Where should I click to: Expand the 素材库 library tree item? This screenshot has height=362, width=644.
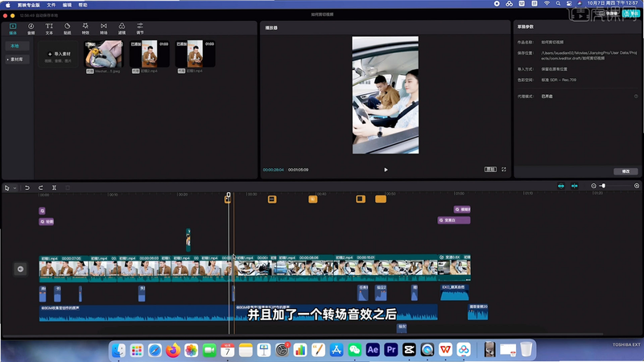pos(15,60)
